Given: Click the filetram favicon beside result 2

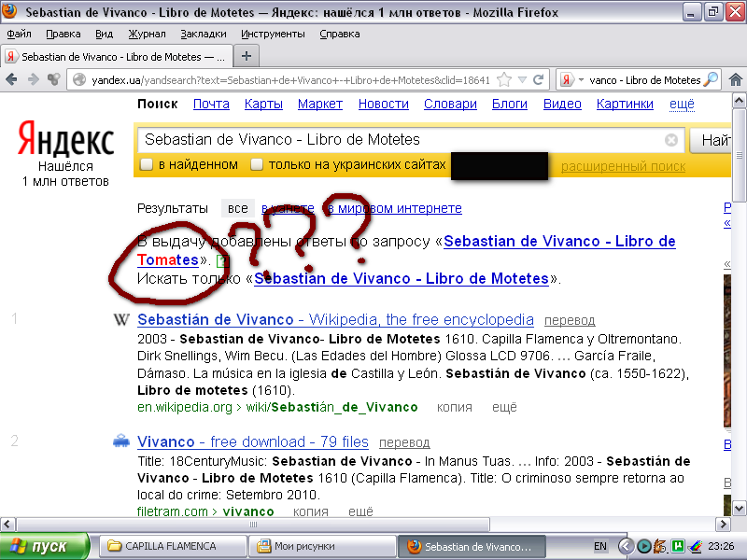Looking at the screenshot, I should click(x=121, y=441).
